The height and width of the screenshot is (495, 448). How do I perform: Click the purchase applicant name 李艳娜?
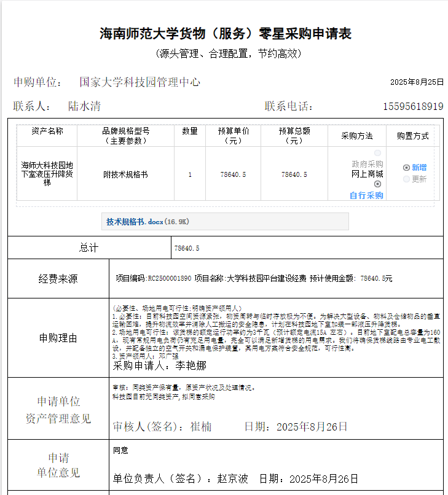[x=190, y=366]
